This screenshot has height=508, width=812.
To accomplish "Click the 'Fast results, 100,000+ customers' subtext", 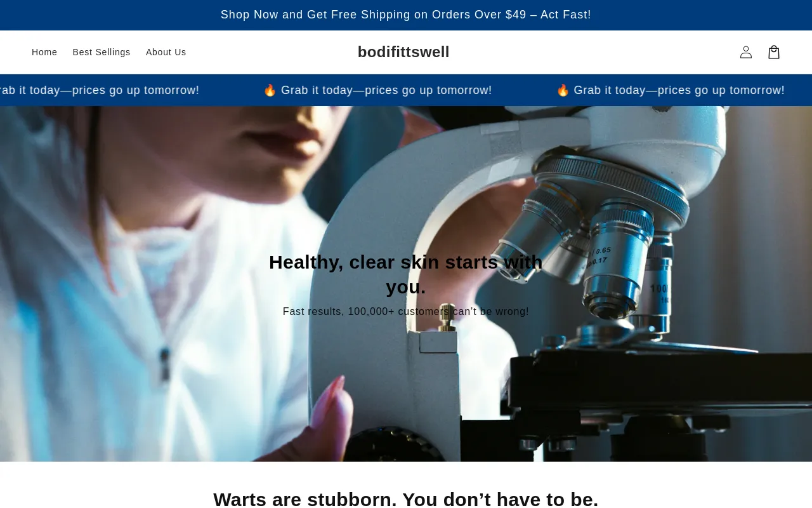I will [406, 312].
